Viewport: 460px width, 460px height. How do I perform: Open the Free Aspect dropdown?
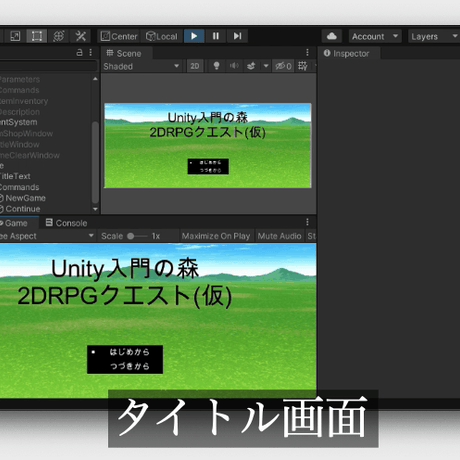47,236
